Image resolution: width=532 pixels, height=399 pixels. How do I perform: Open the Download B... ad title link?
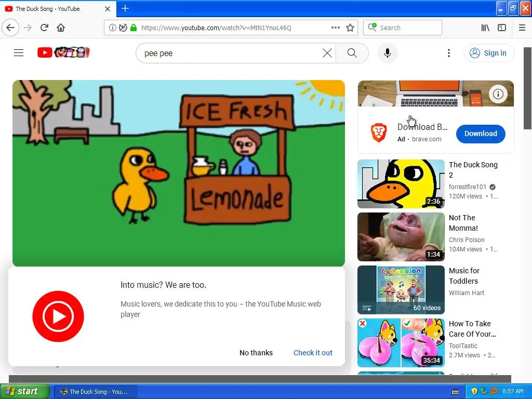point(422,127)
